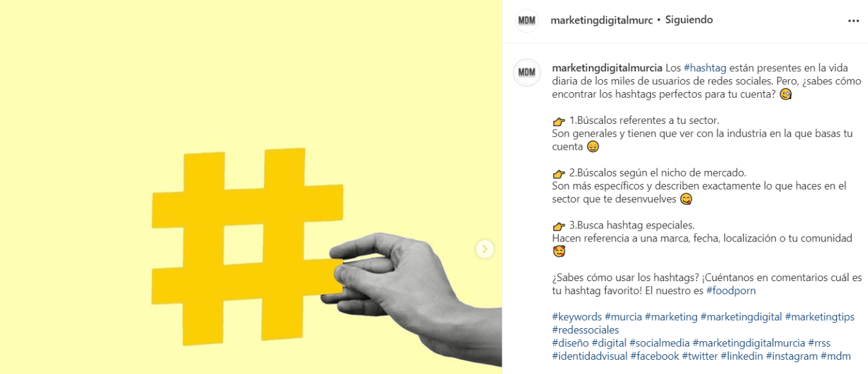868x374 pixels.
Task: Open the #foodporn hashtag link
Action: [731, 291]
